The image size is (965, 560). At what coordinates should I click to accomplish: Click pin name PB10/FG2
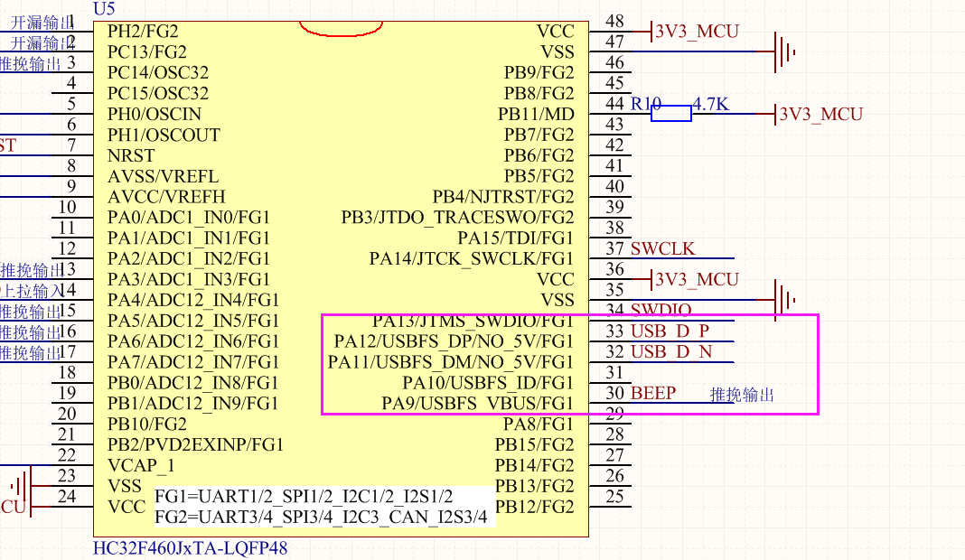pos(147,425)
